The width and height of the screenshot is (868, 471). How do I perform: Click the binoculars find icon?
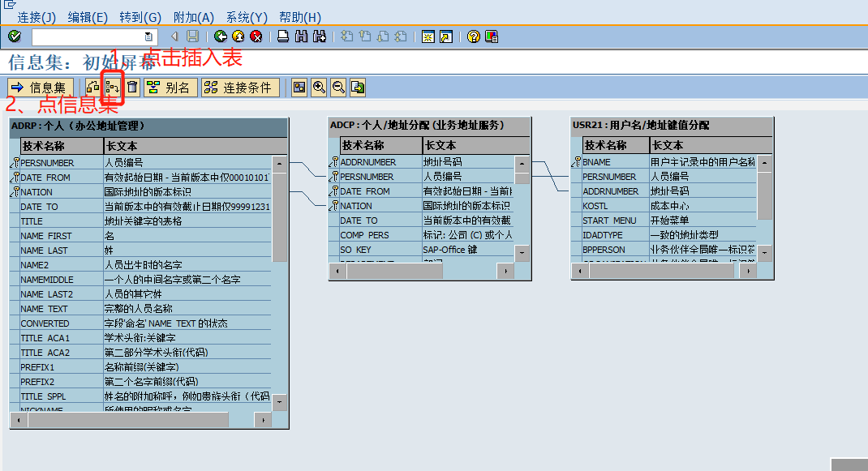(301, 36)
